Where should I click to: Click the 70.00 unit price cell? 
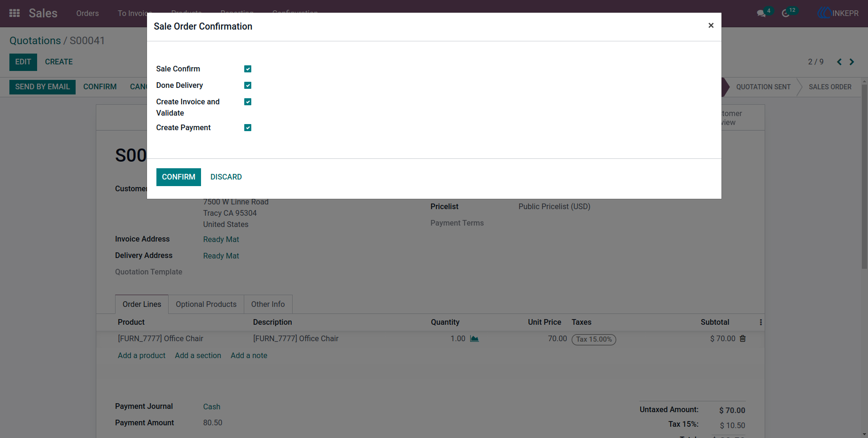[x=558, y=339]
